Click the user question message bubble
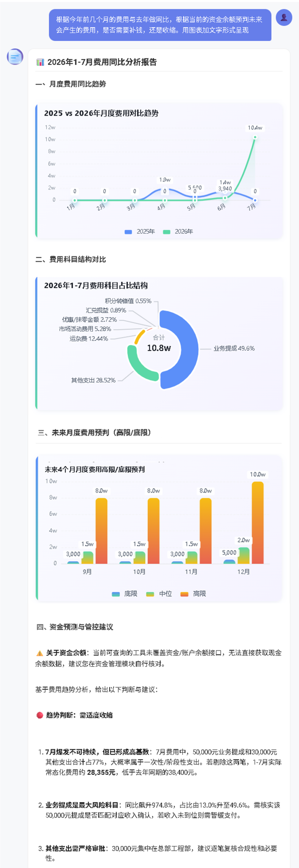The height and width of the screenshot is (868, 299). (160, 25)
